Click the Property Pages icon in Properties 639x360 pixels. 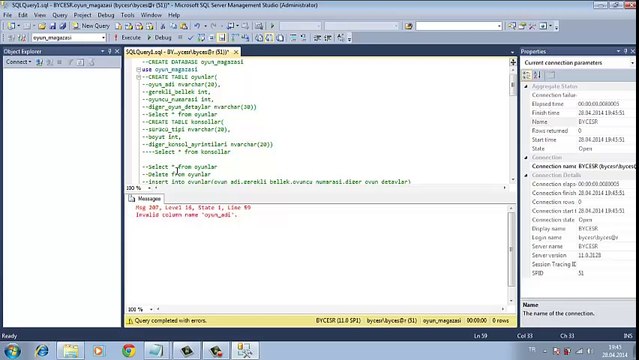pos(551,75)
